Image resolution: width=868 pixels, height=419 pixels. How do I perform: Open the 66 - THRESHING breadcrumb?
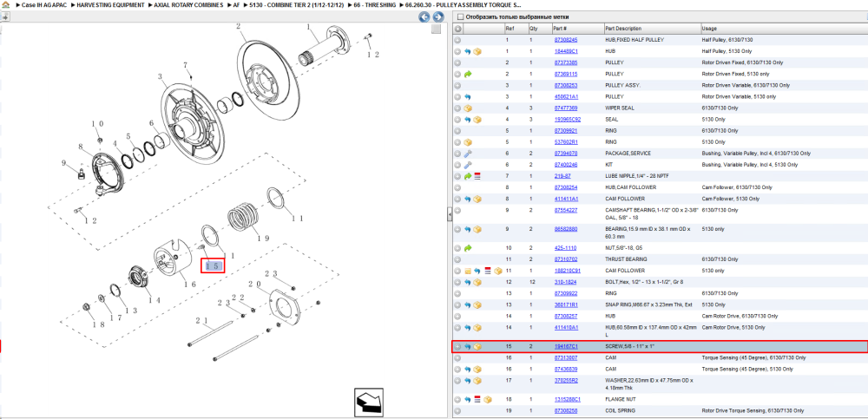(375, 4)
